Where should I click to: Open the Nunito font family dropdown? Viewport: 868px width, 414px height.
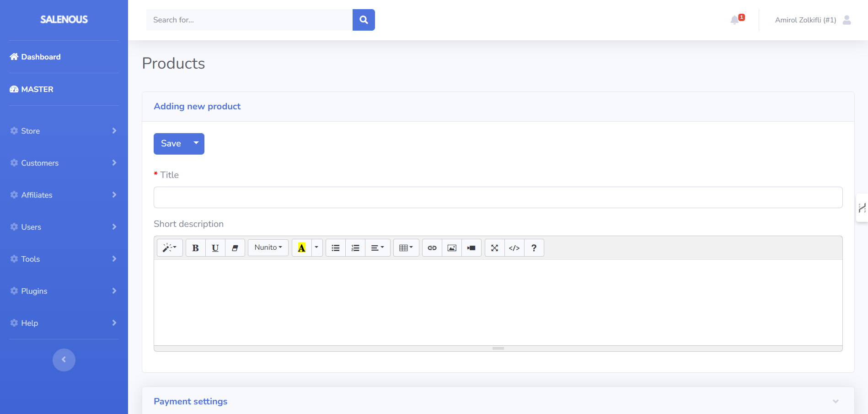coord(268,247)
